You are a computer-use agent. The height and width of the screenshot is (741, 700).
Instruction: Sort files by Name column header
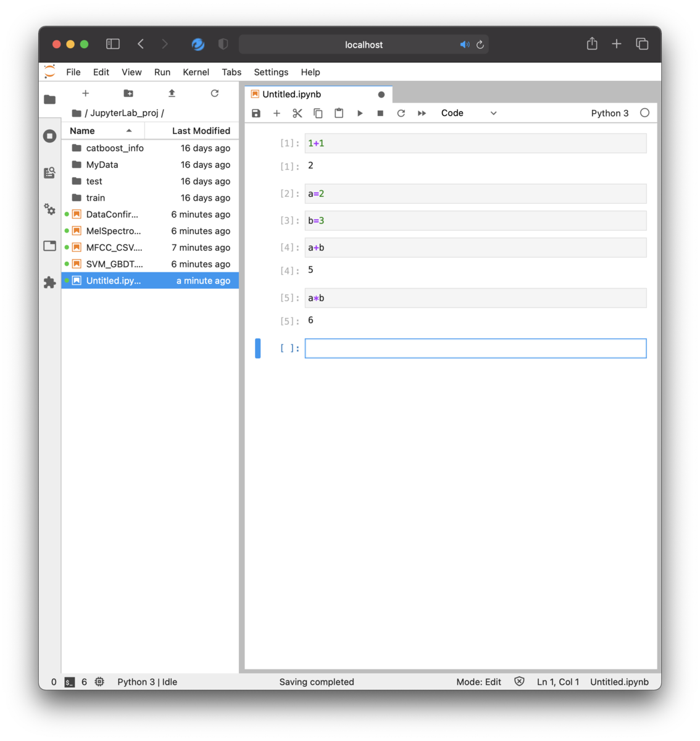pyautogui.click(x=102, y=131)
